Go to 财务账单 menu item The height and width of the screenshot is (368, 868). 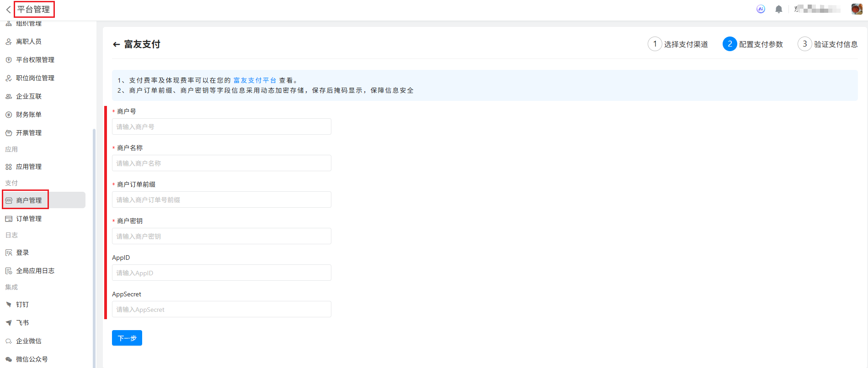point(29,115)
